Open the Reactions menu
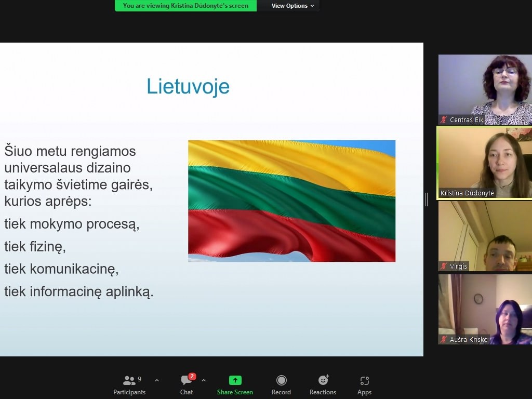Screen dimensions: 532x399 tap(323, 385)
